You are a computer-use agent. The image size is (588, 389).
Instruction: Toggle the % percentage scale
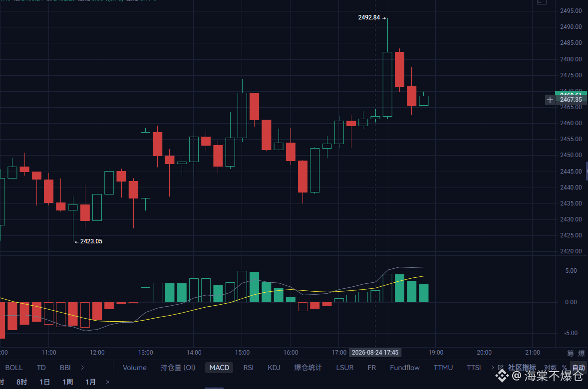[x=564, y=368]
